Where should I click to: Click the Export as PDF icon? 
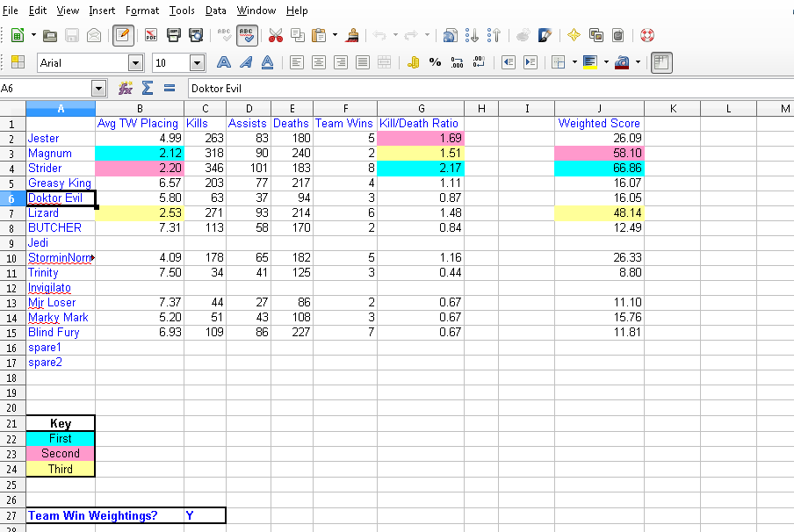pos(151,35)
